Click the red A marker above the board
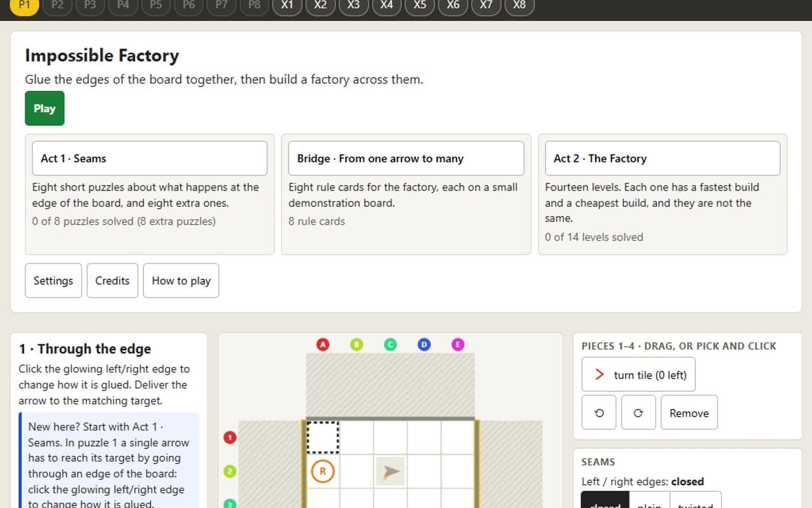The image size is (812, 508). (323, 345)
